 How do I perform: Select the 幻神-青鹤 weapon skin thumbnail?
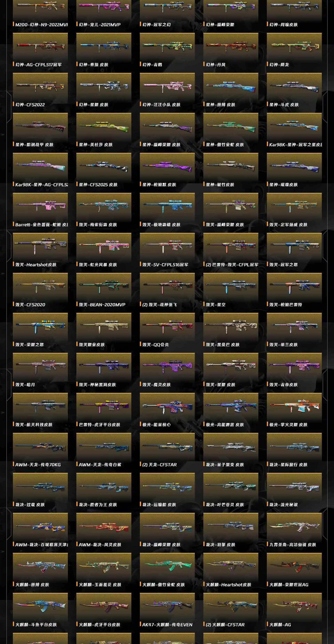point(167,47)
